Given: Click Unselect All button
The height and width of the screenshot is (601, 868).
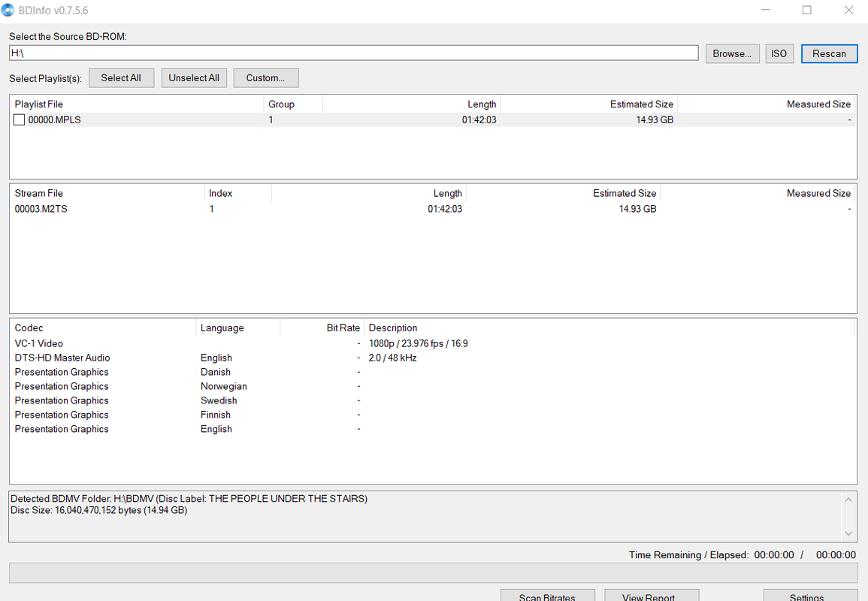Looking at the screenshot, I should tap(194, 78).
